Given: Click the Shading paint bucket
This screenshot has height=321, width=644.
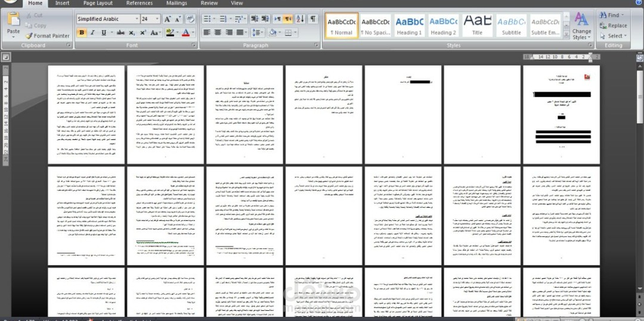Looking at the screenshot, I should pyautogui.click(x=272, y=32).
